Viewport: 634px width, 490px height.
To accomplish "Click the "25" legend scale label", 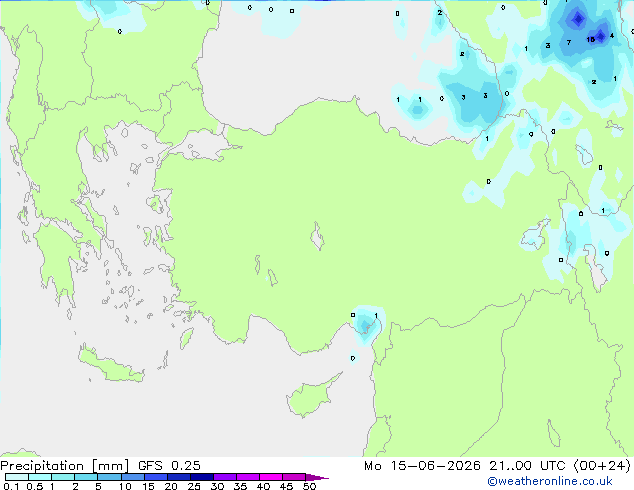I will 194,486.
